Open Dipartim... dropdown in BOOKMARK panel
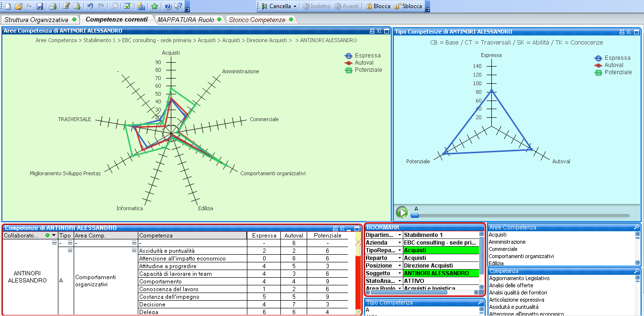Screen dimensions: 644x316 (x=400, y=235)
